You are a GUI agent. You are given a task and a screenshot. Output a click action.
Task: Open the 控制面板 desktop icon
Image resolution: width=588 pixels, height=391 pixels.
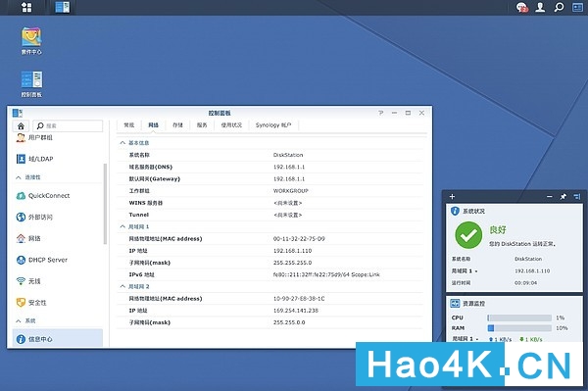[x=31, y=84]
